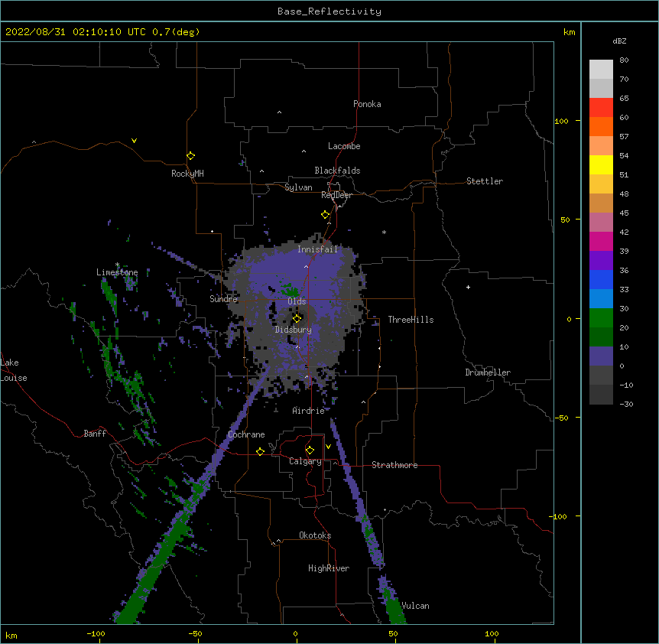This screenshot has width=659, height=644.
Task: Click the yellow v marker in the northwest
Action: [134, 141]
